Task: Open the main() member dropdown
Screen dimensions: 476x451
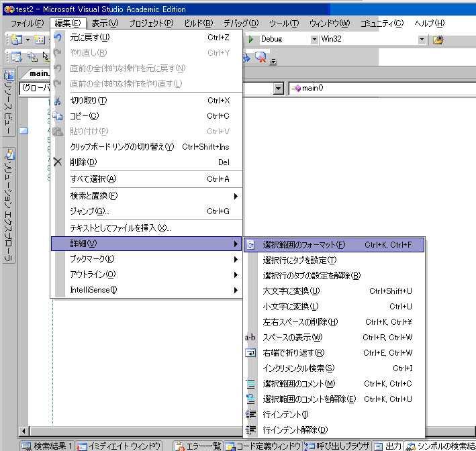Action: click(382, 88)
